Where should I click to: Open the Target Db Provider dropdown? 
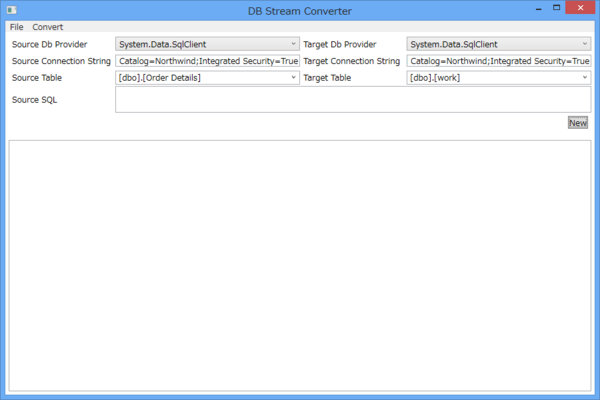click(499, 44)
